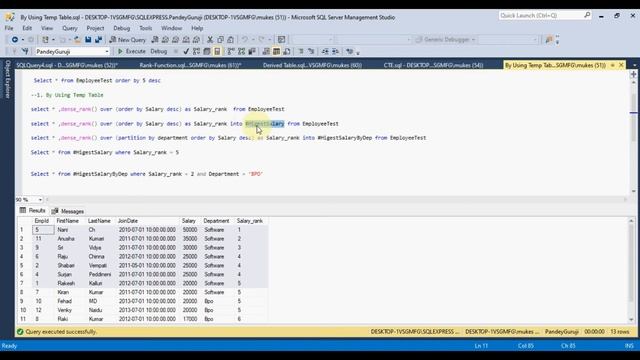
Task: Switch to the Rank-Function.sql tab
Action: [190, 65]
